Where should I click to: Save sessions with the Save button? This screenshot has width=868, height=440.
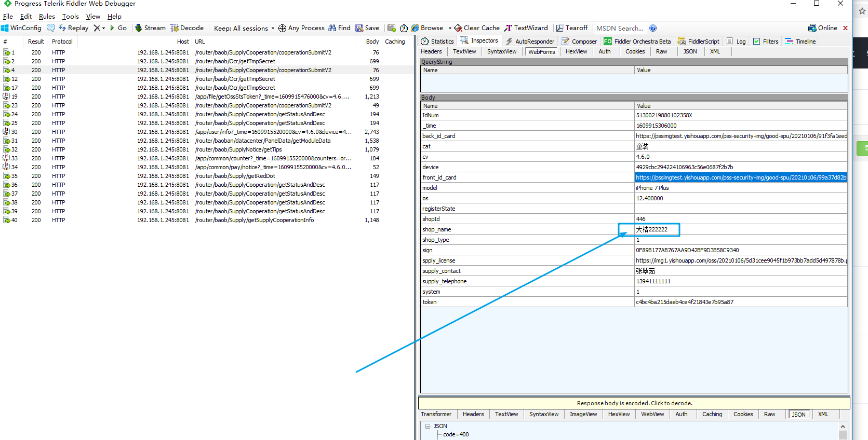[367, 28]
